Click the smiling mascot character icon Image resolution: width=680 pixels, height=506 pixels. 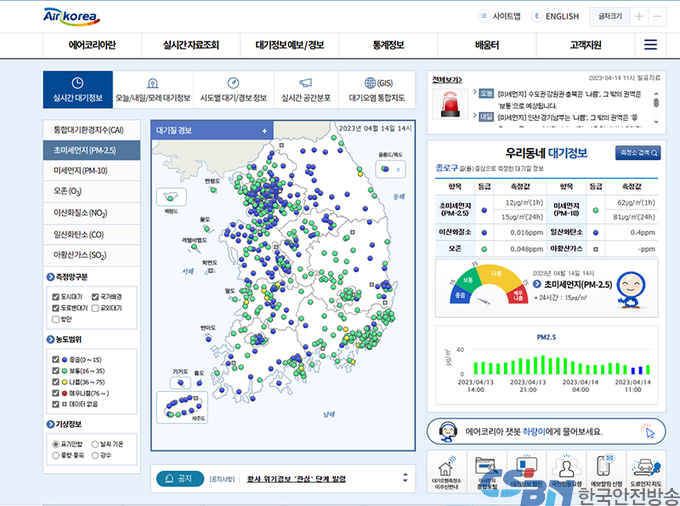click(x=631, y=289)
